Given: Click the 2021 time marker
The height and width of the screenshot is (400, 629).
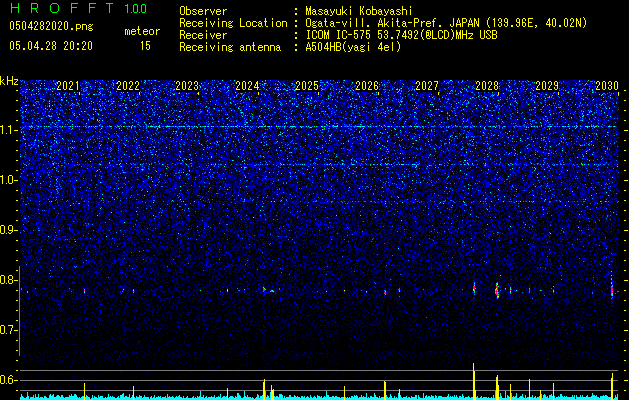Looking at the screenshot, I should pos(68,86).
